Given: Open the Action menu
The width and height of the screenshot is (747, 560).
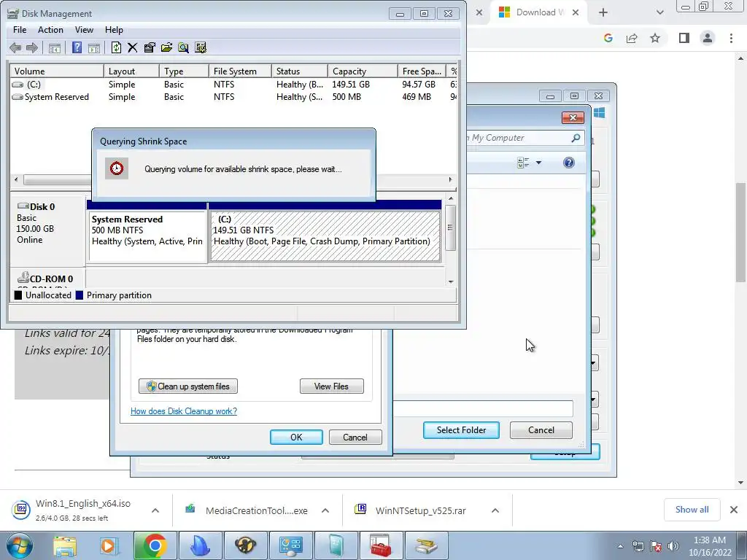Looking at the screenshot, I should 50,29.
